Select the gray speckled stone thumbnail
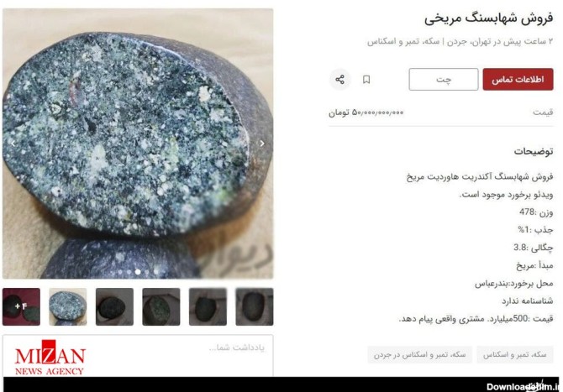 point(68,306)
